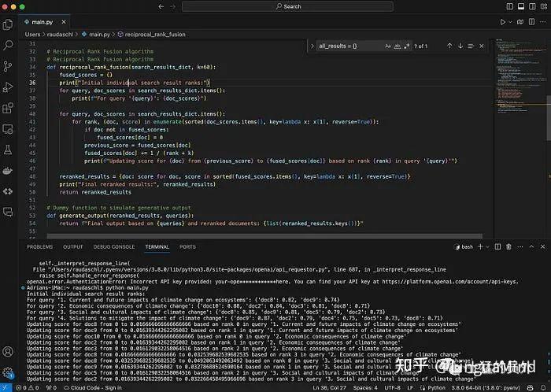Click the Run Python File play button

click(502, 22)
